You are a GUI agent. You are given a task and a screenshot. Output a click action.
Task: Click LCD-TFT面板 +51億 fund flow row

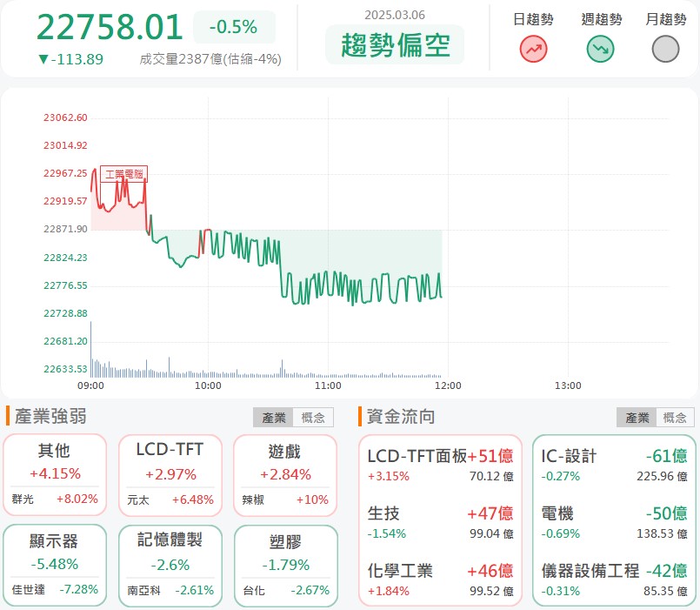(440, 466)
